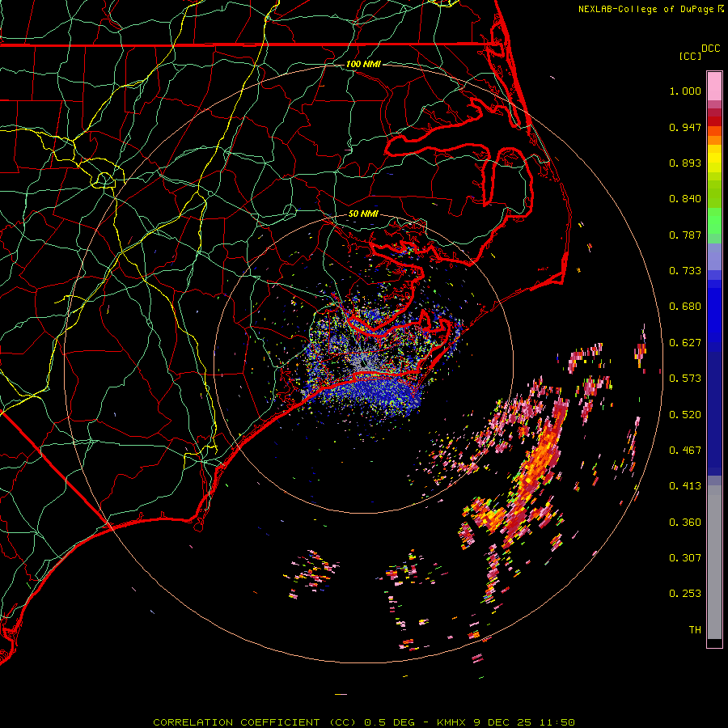728x728 pixels.
Task: Click the bright green segment of the color bar
Action: [714, 221]
